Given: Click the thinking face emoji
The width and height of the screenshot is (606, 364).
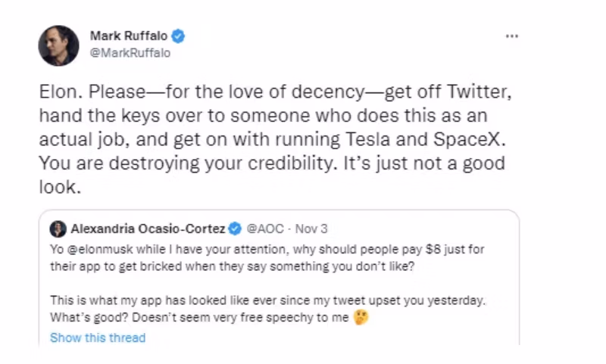Looking at the screenshot, I should point(361,318).
